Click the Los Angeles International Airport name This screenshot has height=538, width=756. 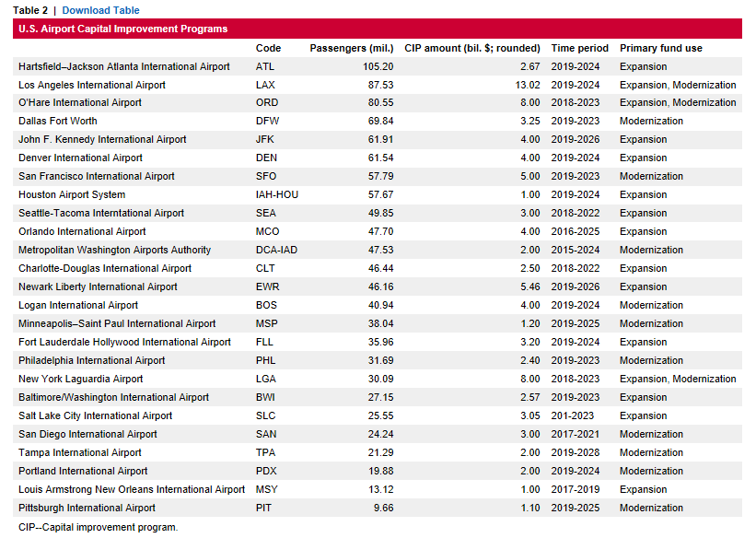click(x=91, y=85)
